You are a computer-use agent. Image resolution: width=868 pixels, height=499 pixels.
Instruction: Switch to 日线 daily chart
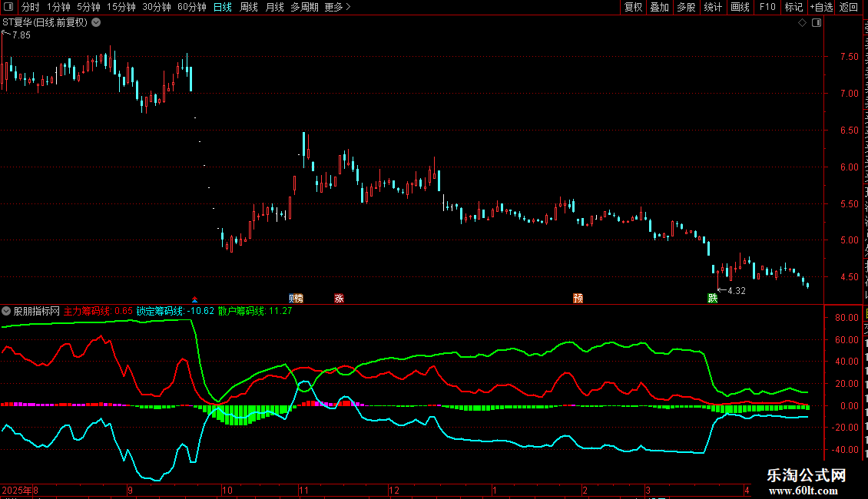point(223,7)
